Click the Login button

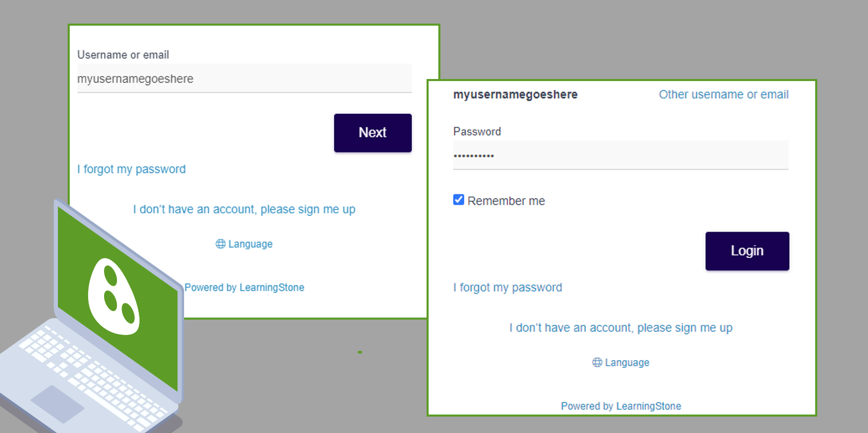(x=747, y=251)
